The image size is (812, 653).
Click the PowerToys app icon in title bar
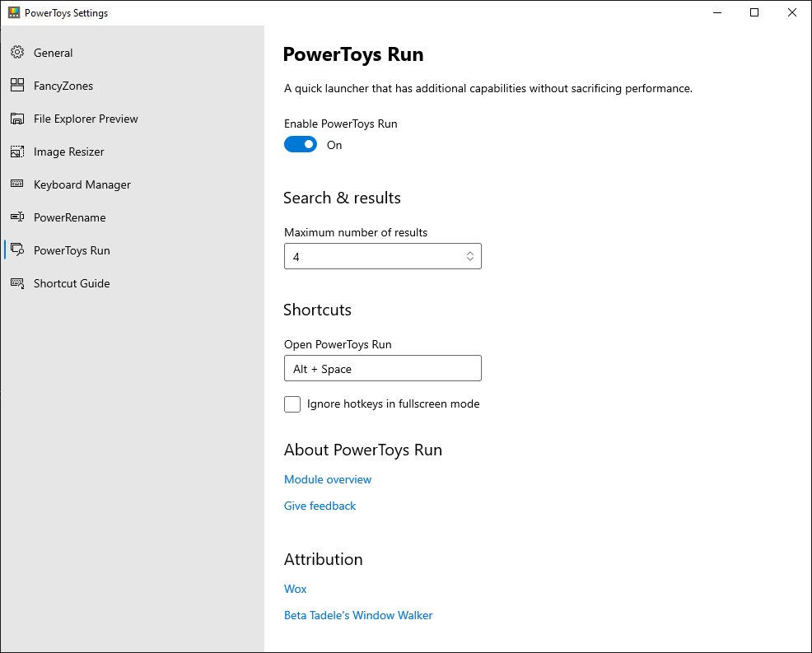(14, 12)
